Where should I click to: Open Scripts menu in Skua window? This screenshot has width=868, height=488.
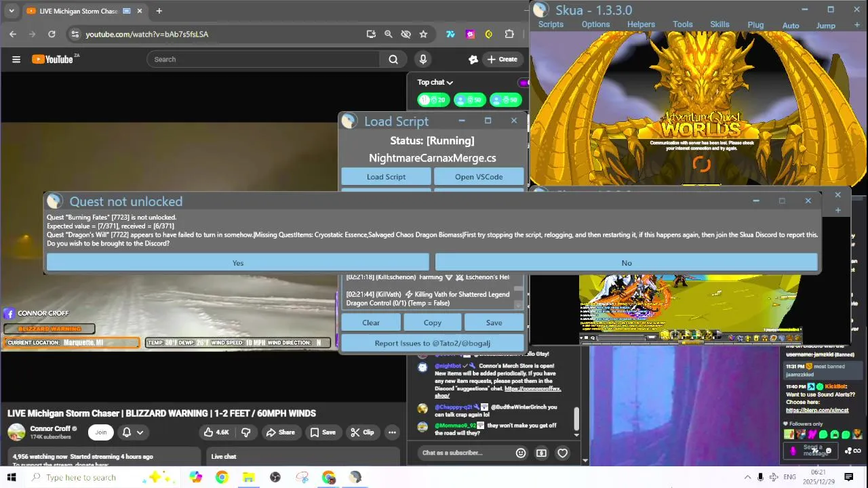(x=551, y=24)
